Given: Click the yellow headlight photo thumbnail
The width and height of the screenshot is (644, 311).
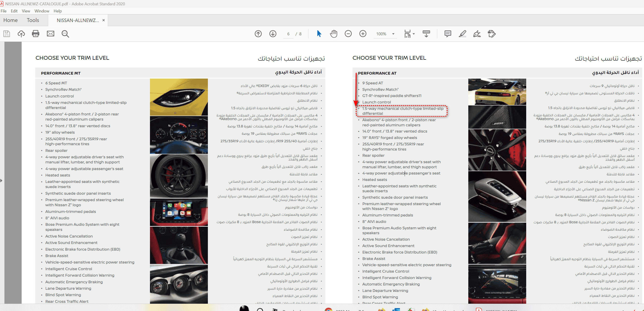Looking at the screenshot, I should 179,97.
